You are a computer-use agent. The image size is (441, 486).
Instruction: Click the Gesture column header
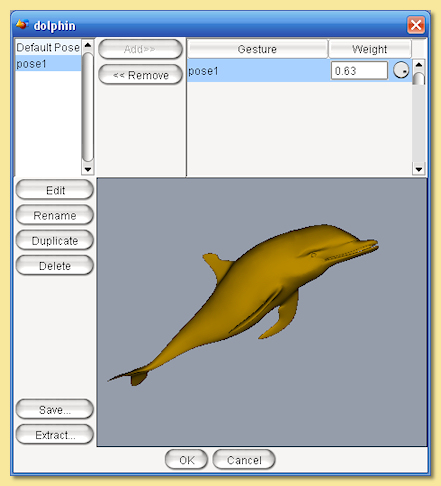tap(257, 49)
